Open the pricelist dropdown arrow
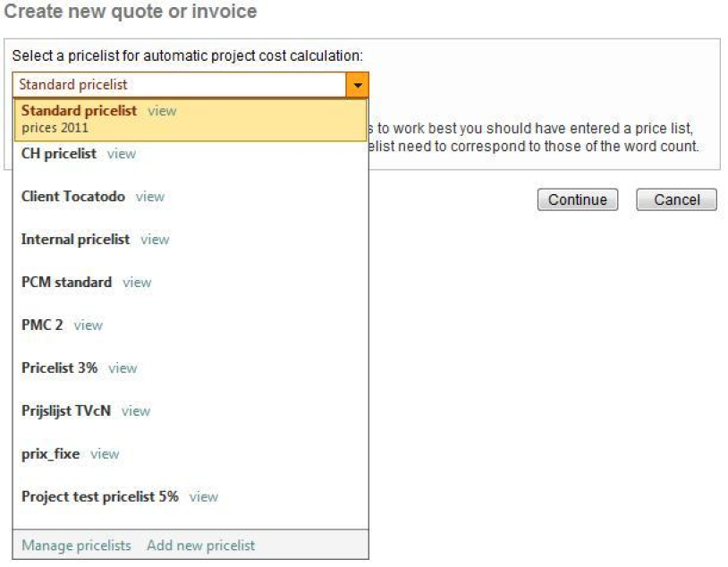 point(358,85)
